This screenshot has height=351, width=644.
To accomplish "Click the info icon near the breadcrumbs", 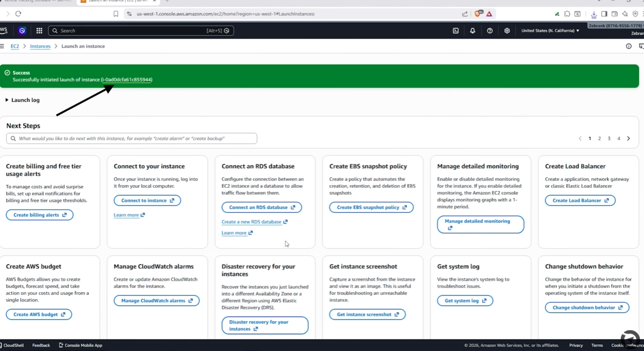I will (629, 46).
